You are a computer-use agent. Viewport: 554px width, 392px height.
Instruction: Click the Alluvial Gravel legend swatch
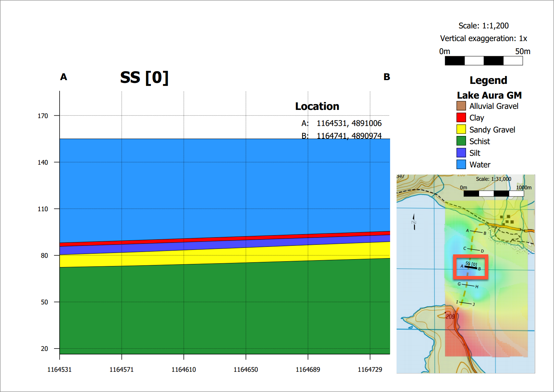tap(461, 106)
